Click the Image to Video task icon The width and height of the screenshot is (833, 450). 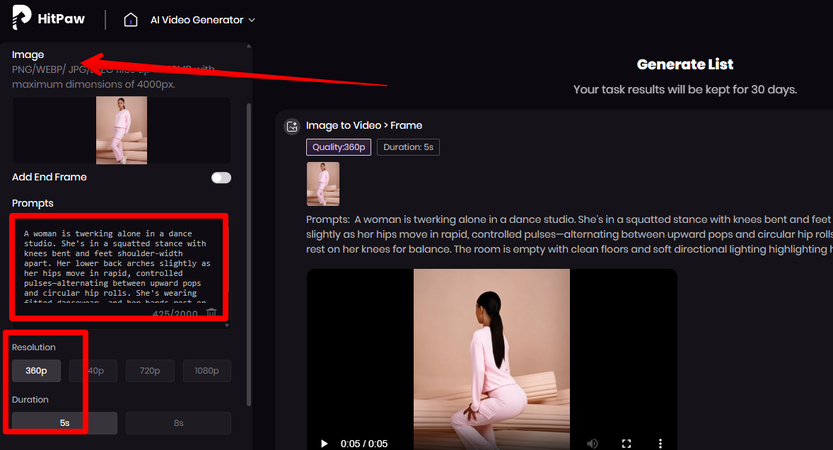(x=292, y=126)
